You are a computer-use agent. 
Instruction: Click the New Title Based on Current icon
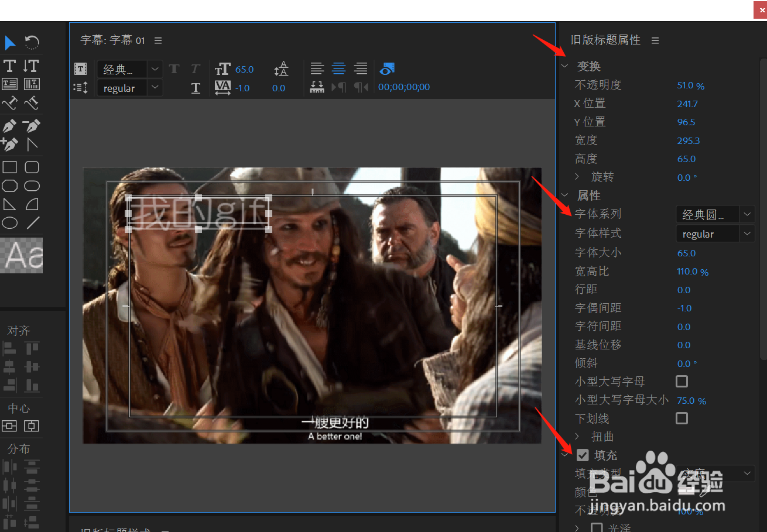pyautogui.click(x=80, y=69)
